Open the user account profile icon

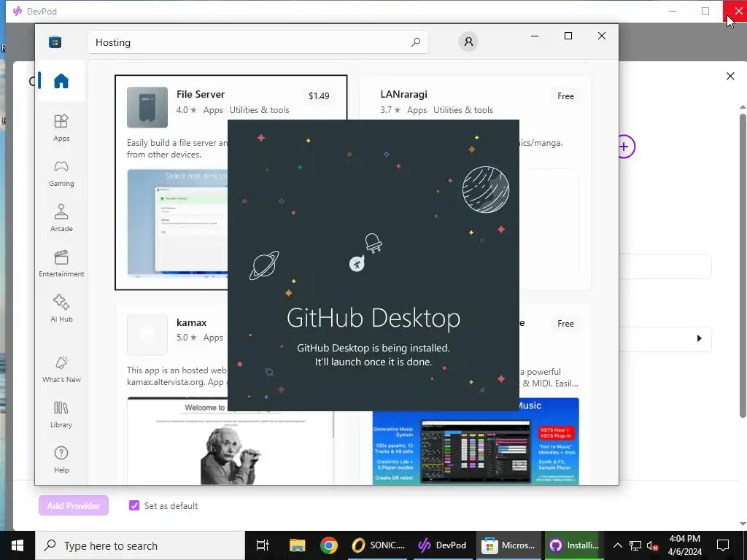pyautogui.click(x=468, y=42)
